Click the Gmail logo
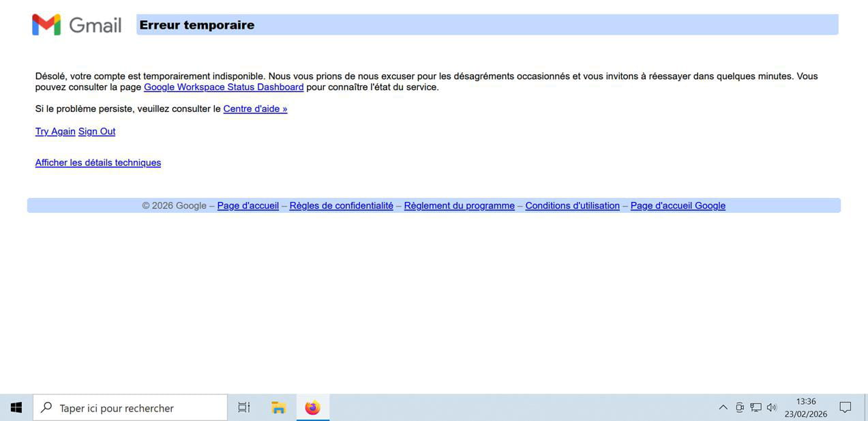 [x=76, y=25]
